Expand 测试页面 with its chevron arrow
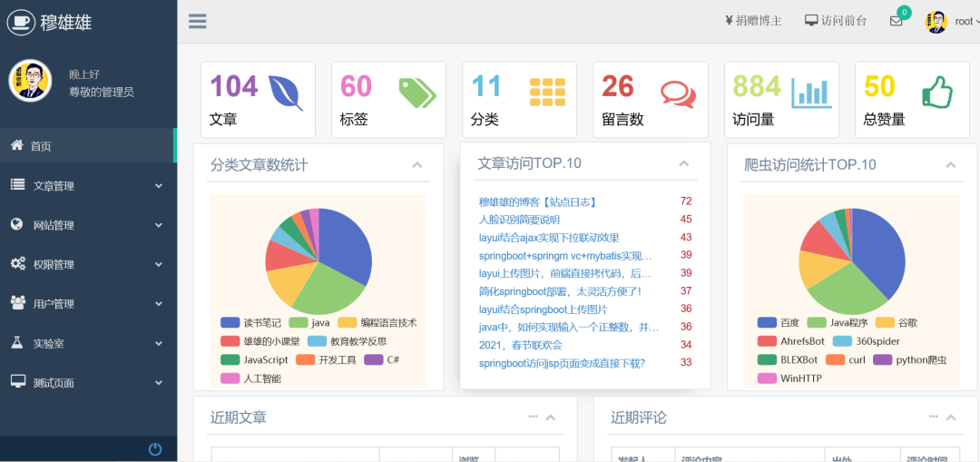Viewport: 980px width, 462px height. pyautogui.click(x=159, y=383)
